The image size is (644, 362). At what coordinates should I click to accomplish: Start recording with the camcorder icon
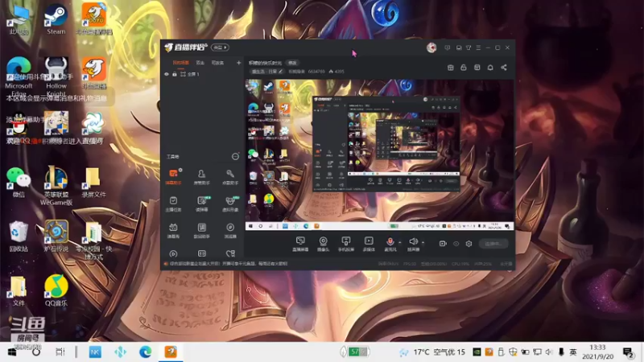click(x=443, y=244)
